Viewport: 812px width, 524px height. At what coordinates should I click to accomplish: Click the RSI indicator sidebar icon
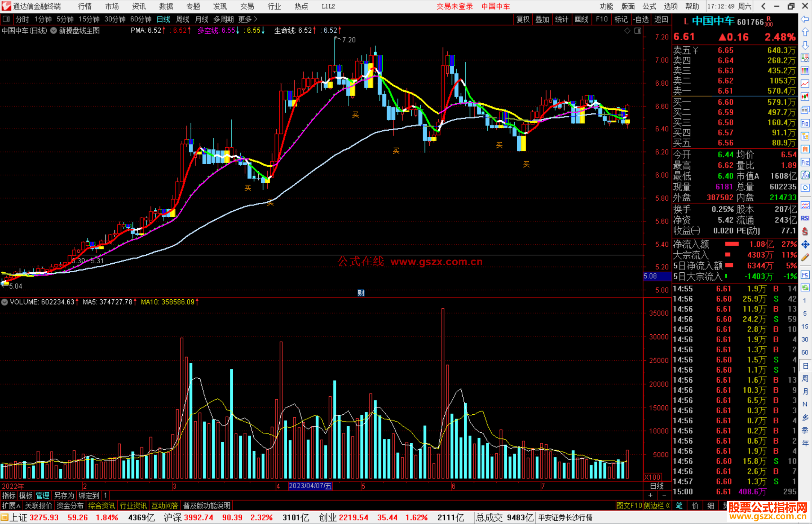pyautogui.click(x=805, y=218)
